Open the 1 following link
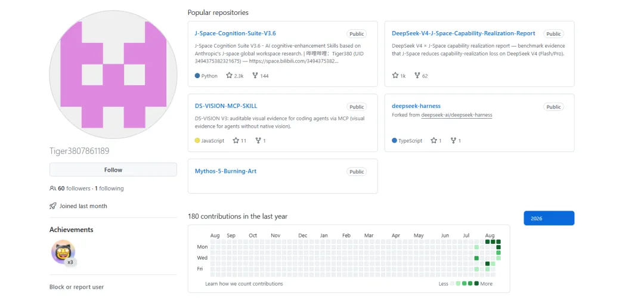644x300 pixels. (109, 188)
